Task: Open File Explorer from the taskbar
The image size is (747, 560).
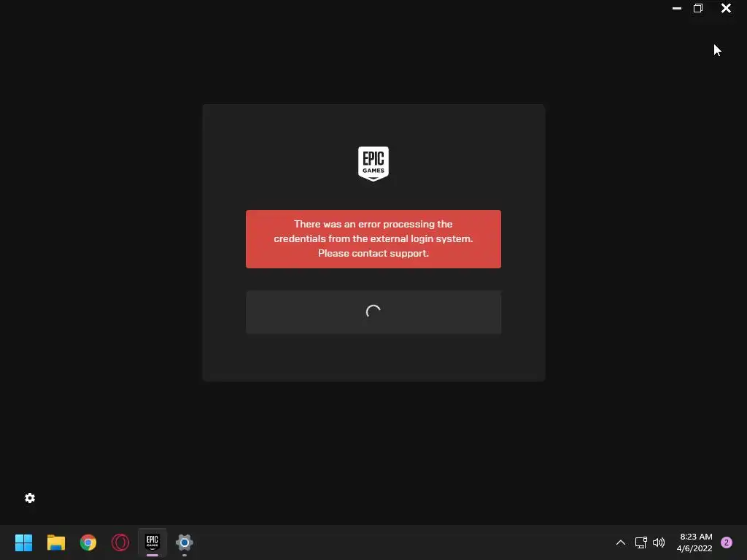Action: tap(55, 542)
